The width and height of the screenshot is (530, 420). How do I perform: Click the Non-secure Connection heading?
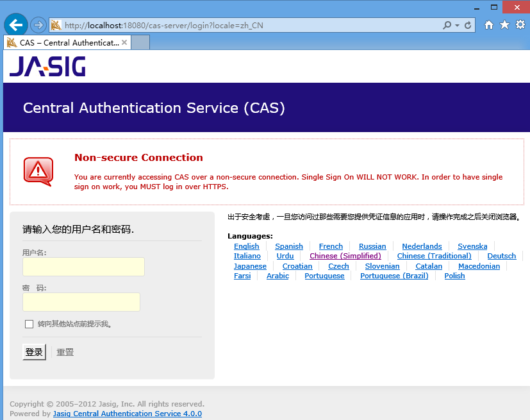pyautogui.click(x=138, y=158)
